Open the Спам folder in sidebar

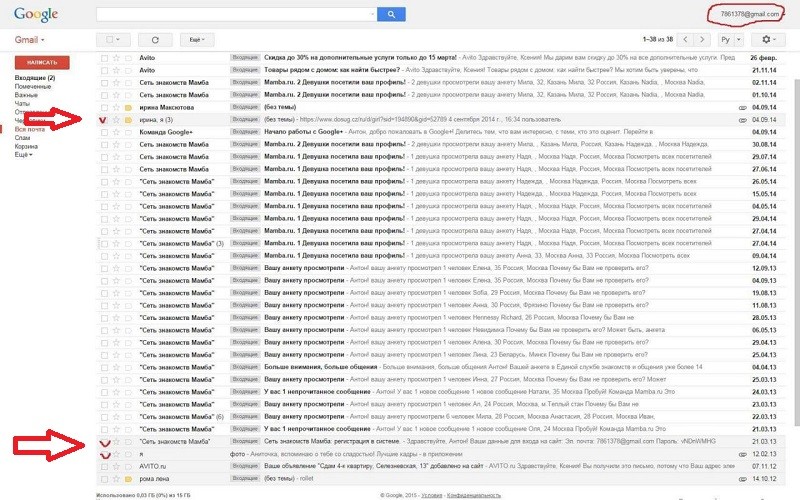click(23, 138)
